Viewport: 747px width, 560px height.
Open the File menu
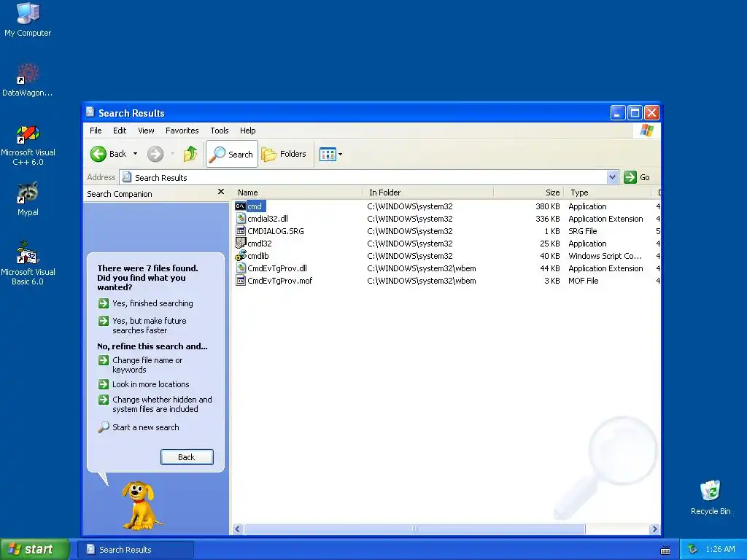click(96, 131)
